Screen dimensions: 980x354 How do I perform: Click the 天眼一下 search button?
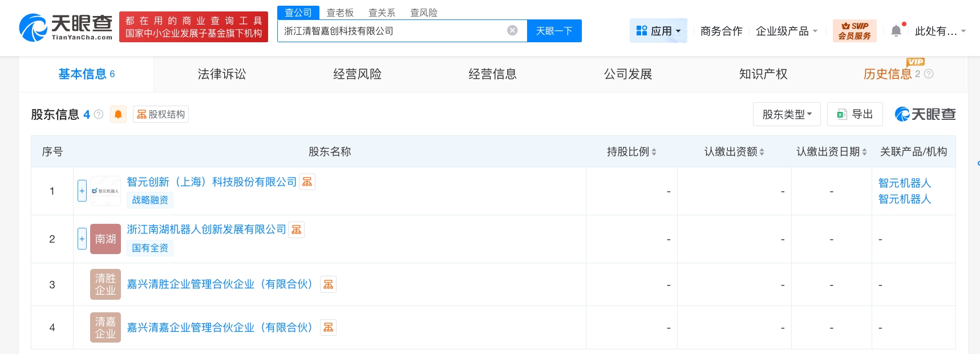click(554, 31)
